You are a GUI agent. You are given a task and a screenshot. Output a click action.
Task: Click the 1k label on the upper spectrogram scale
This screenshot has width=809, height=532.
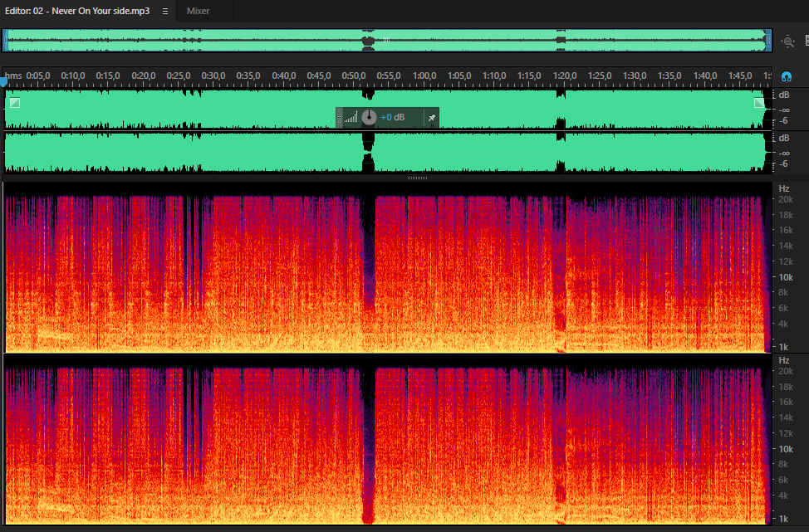click(x=784, y=347)
